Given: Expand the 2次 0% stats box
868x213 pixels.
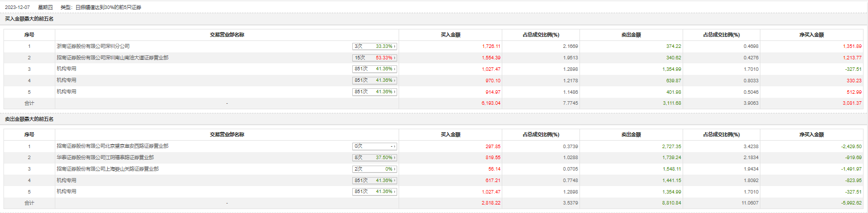Looking at the screenshot, I should [x=374, y=169].
